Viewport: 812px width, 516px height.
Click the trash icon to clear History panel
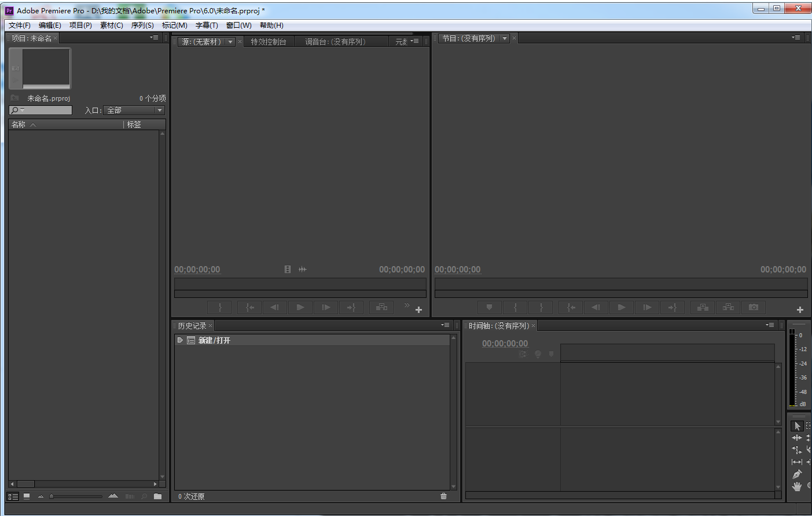(x=443, y=496)
